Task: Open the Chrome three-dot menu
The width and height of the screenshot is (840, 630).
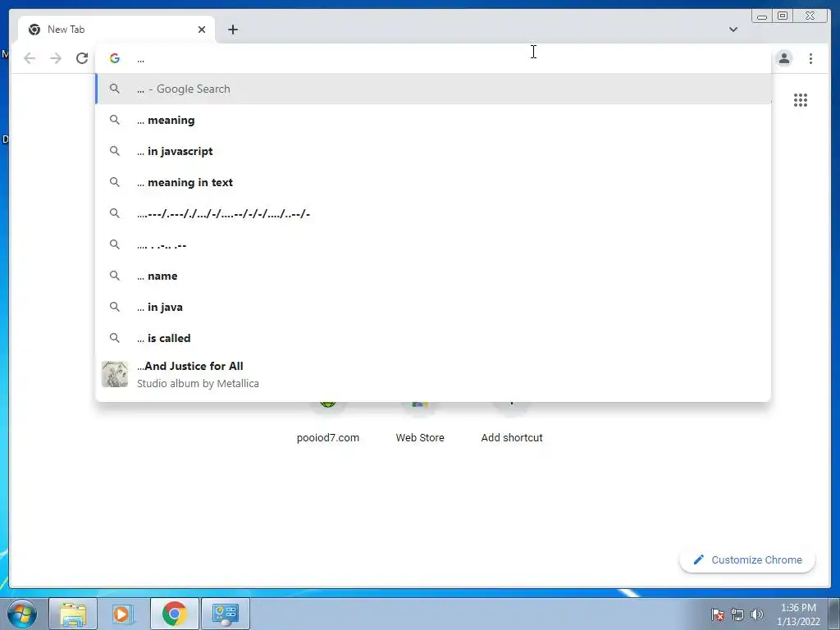Action: click(810, 58)
